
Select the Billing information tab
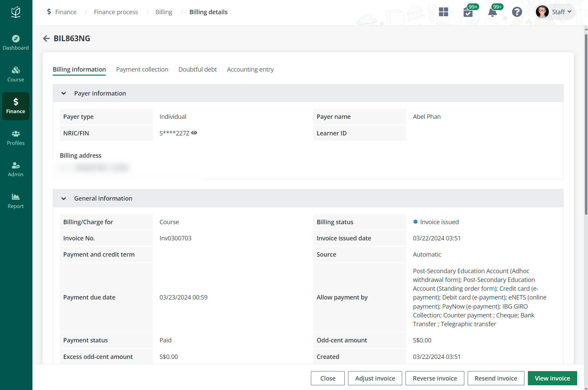[x=79, y=70]
